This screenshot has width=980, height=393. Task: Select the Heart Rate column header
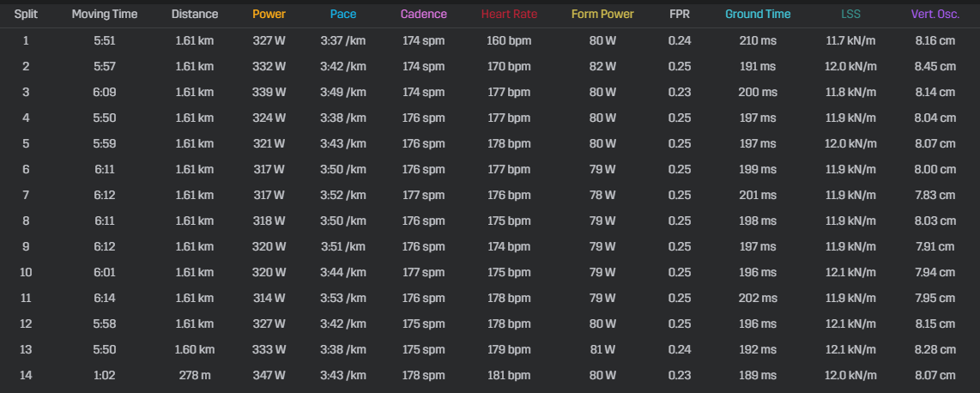coord(509,15)
